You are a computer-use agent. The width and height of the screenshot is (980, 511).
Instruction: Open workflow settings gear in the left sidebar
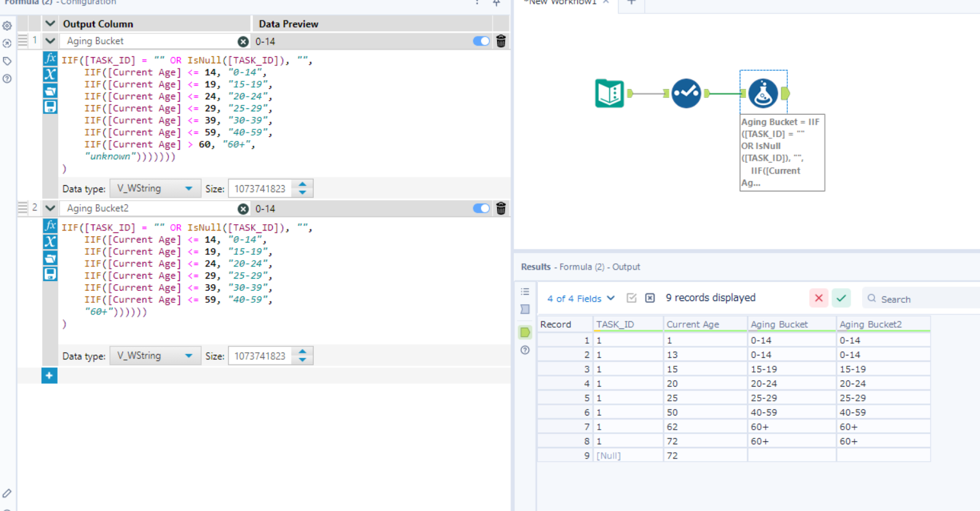pyautogui.click(x=7, y=26)
